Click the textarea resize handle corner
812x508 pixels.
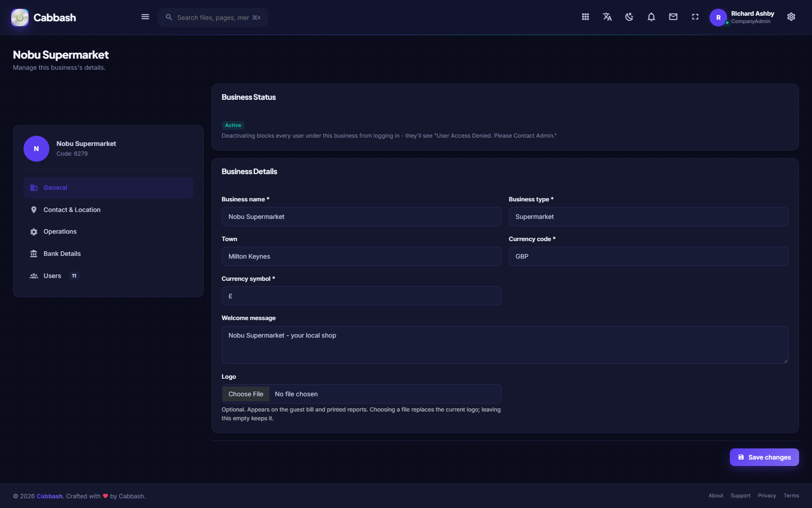click(785, 361)
